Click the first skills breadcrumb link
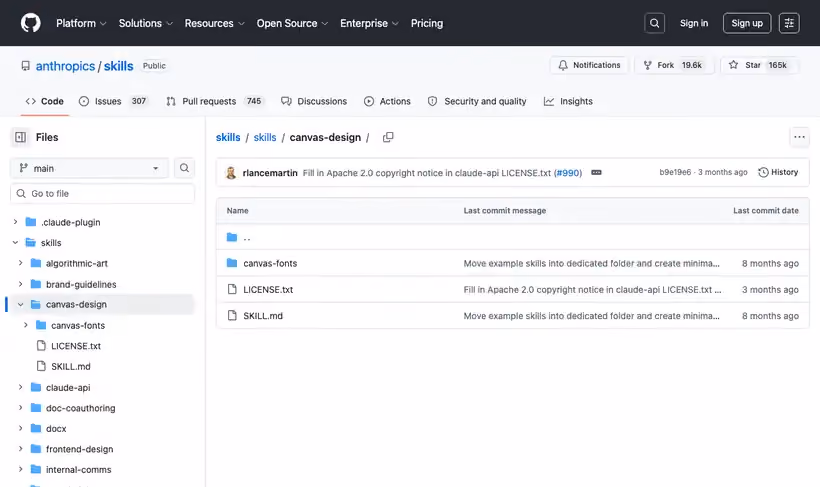Screen dimensions: 820x487 [x=228, y=137]
